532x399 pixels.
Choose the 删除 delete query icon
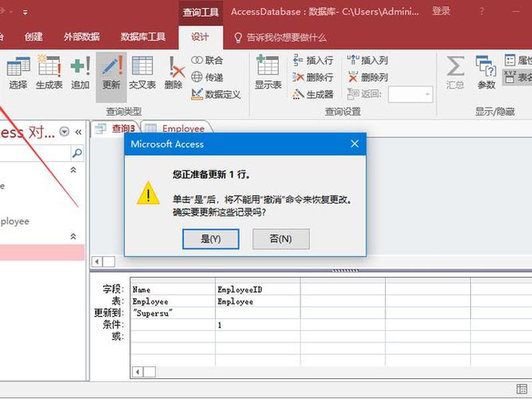(x=174, y=73)
